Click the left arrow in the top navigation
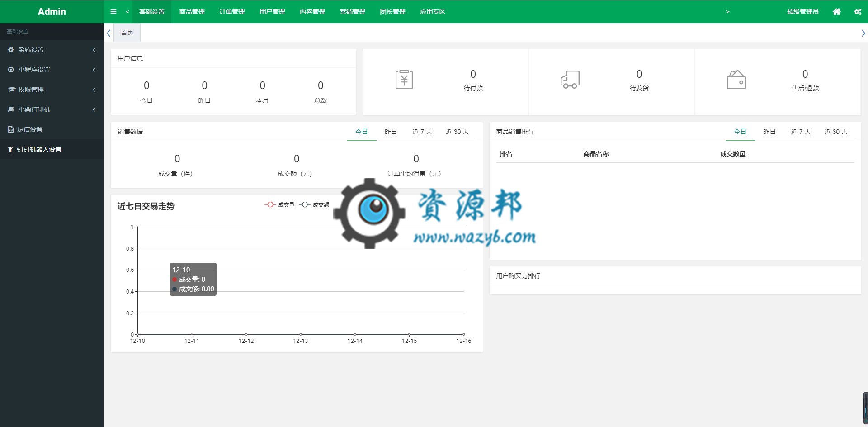The height and width of the screenshot is (427, 868). (127, 12)
